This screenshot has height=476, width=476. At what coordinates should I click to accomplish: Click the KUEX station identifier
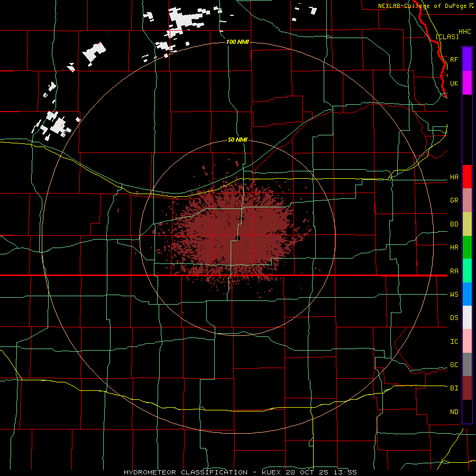(271, 472)
